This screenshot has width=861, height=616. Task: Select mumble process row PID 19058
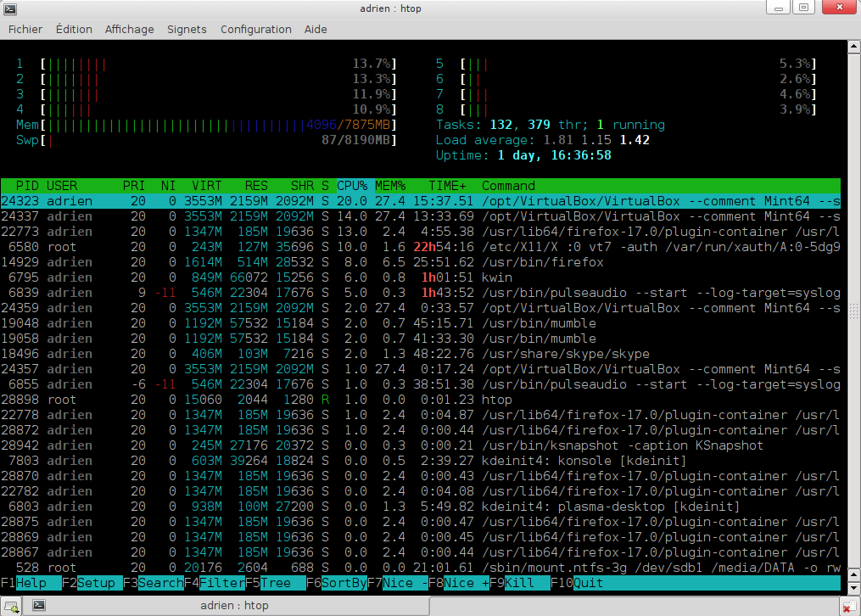click(421, 339)
